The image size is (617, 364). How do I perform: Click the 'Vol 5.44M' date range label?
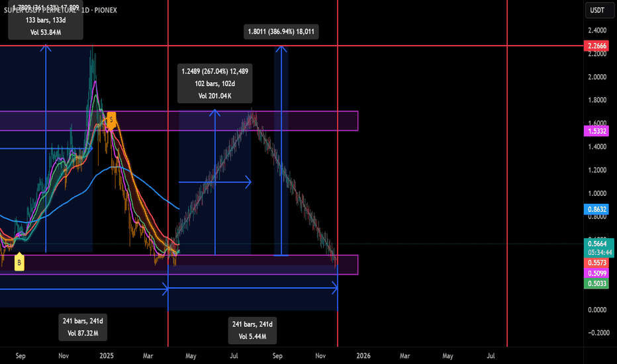(252, 330)
